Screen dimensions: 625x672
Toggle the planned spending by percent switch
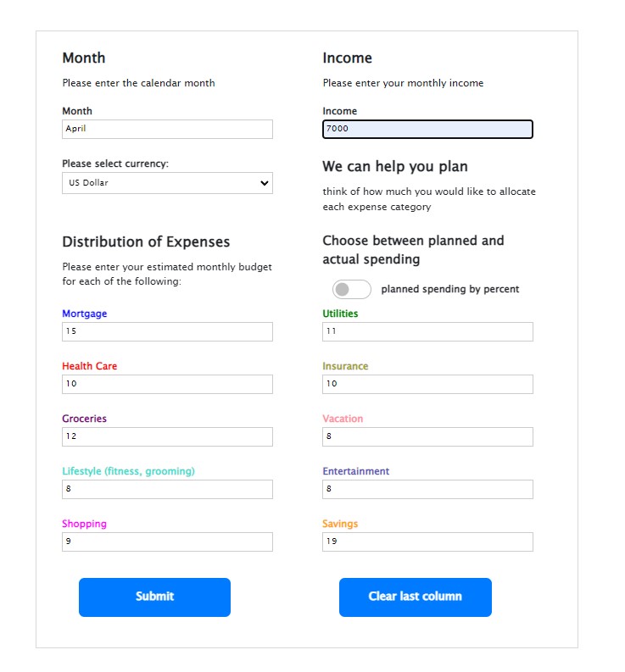pyautogui.click(x=351, y=290)
